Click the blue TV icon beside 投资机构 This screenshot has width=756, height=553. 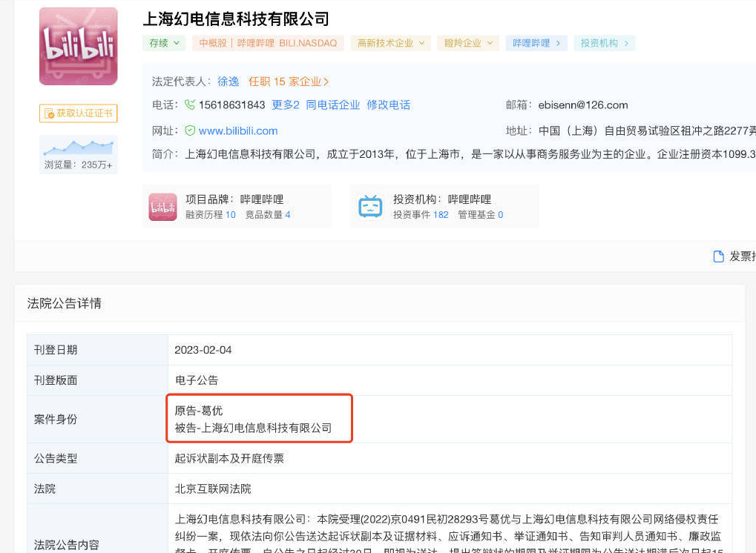pos(369,206)
